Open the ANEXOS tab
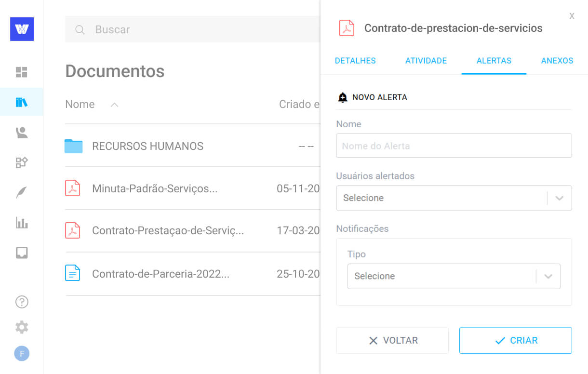The width and height of the screenshot is (588, 374). point(557,61)
